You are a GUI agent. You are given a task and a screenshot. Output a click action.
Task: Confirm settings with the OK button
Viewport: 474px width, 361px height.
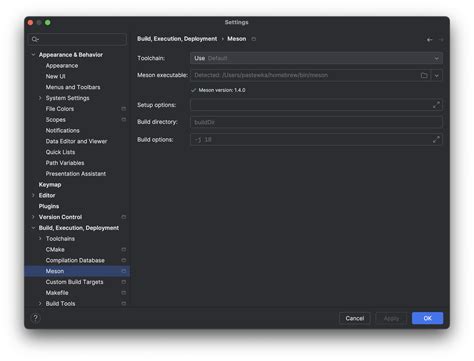point(427,318)
